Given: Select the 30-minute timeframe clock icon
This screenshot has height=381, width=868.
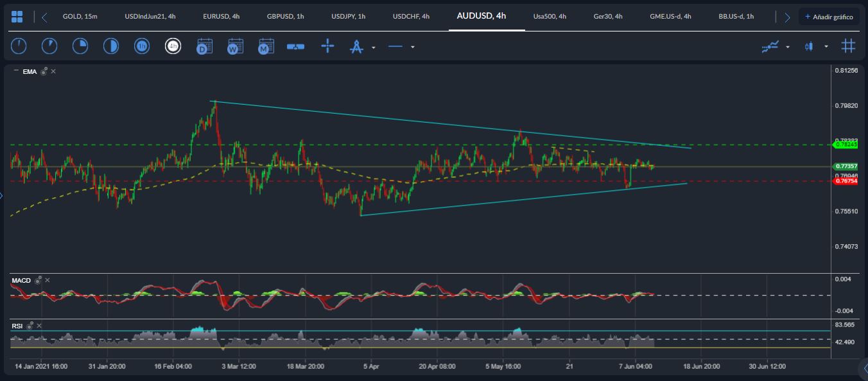Looking at the screenshot, I should pos(111,46).
